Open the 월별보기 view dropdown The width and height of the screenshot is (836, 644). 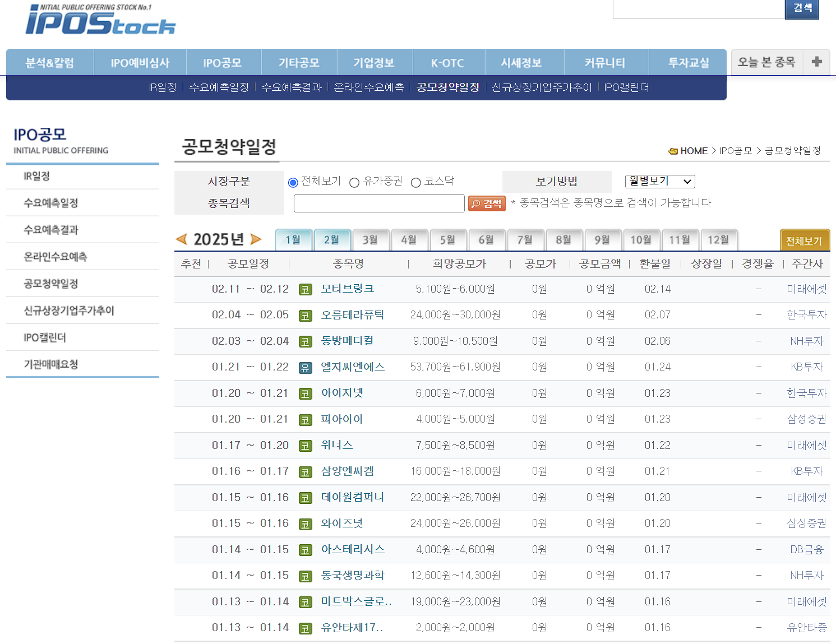pyautogui.click(x=659, y=181)
